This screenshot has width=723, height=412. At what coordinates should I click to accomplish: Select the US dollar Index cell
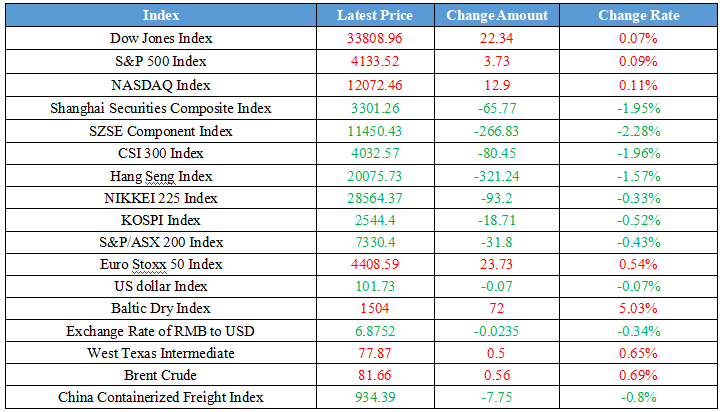tap(162, 287)
